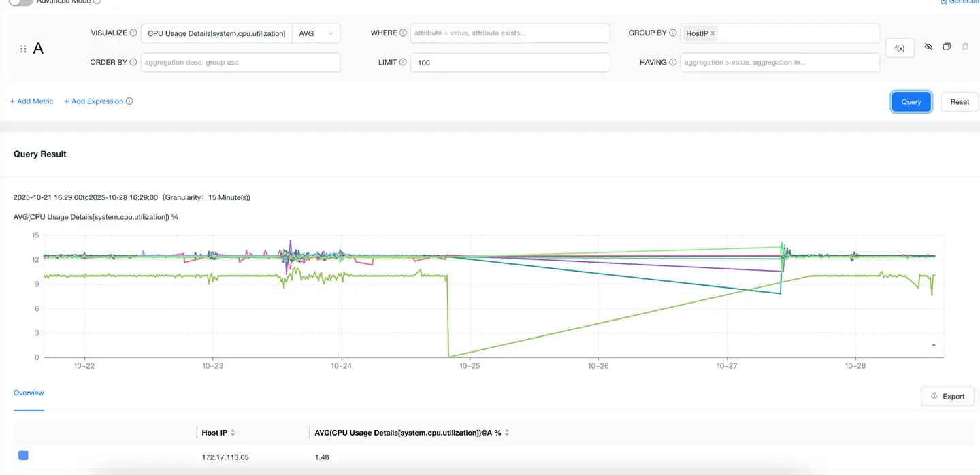Focus the WHERE filter input field

point(510,33)
